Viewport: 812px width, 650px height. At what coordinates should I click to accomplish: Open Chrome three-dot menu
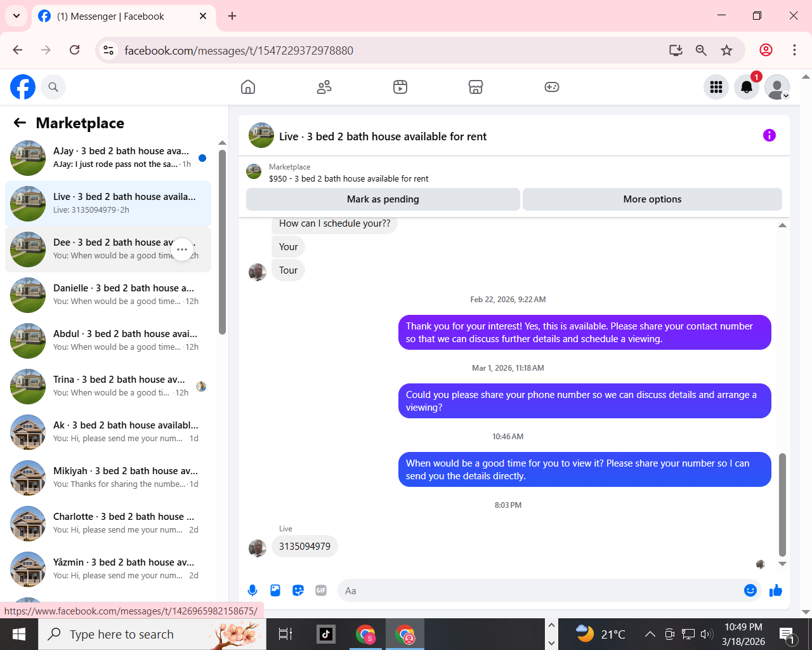click(x=794, y=50)
